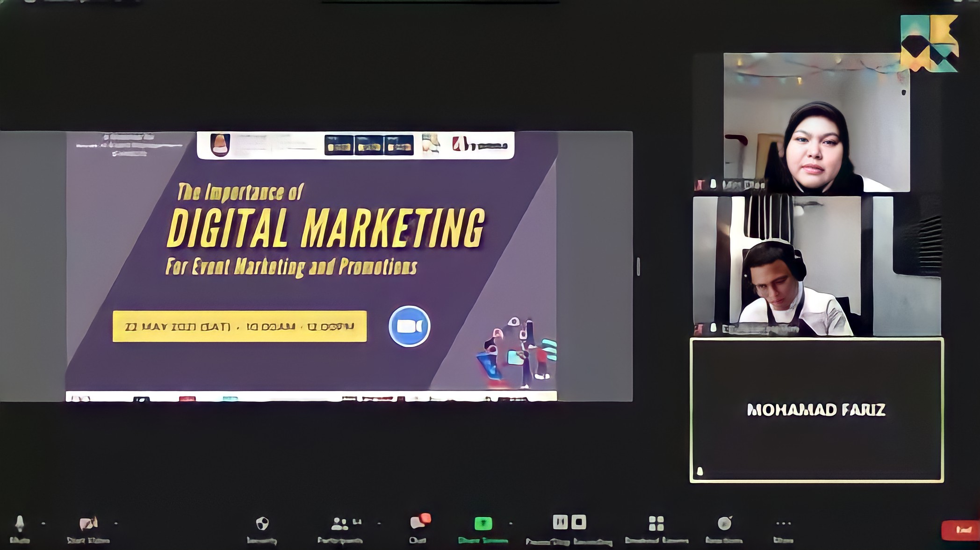Expand the arrow next to Participants

click(379, 523)
